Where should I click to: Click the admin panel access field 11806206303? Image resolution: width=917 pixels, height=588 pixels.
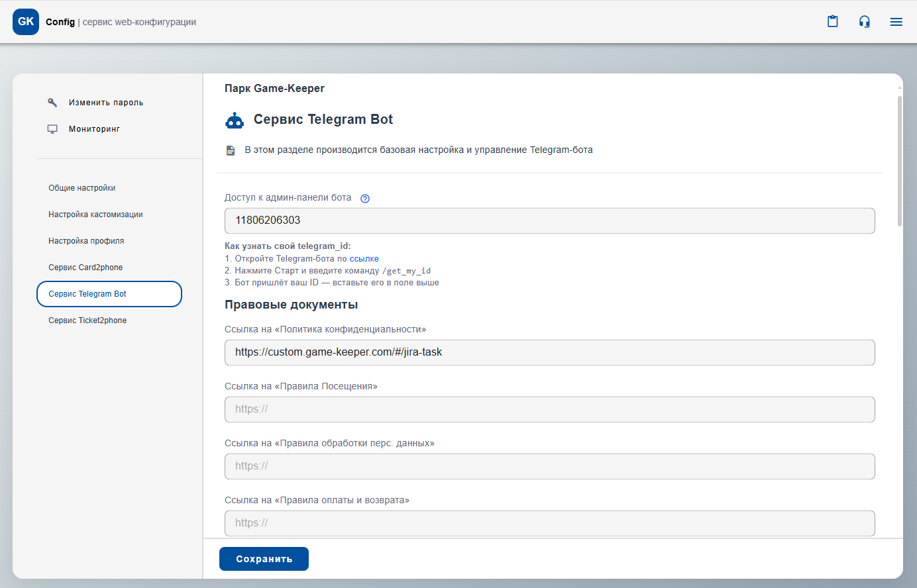(x=550, y=220)
